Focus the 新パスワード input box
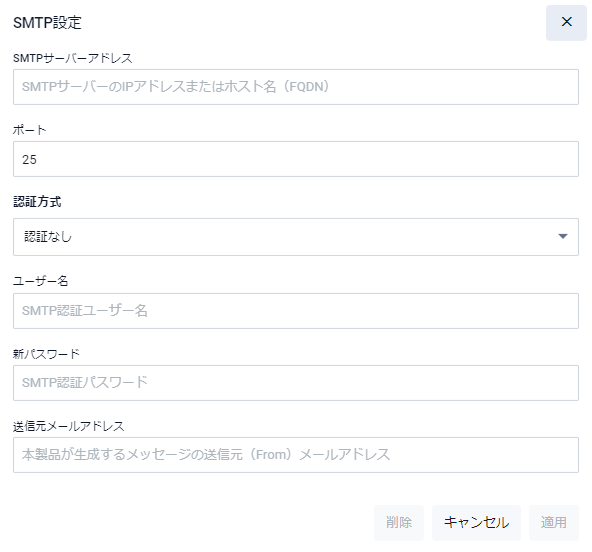Image resolution: width=592 pixels, height=552 pixels. click(x=296, y=383)
